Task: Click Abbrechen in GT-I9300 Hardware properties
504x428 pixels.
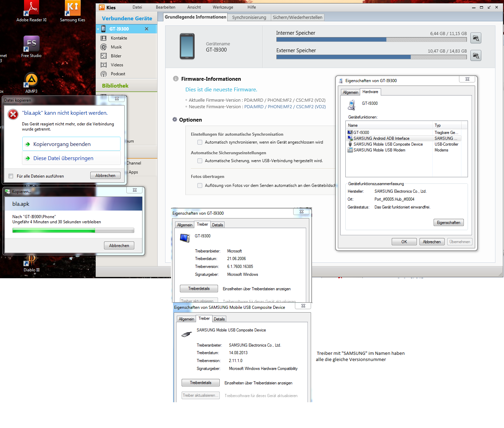Action: 432,242
